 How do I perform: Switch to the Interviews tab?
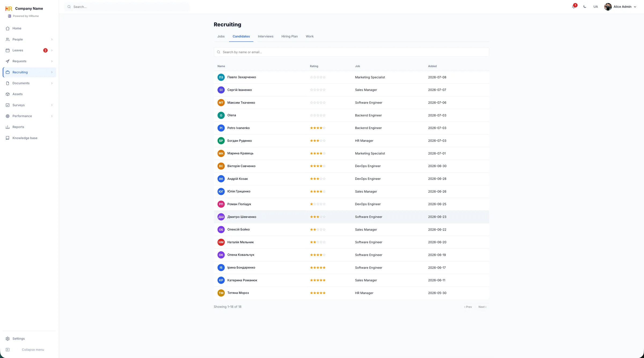(265, 36)
